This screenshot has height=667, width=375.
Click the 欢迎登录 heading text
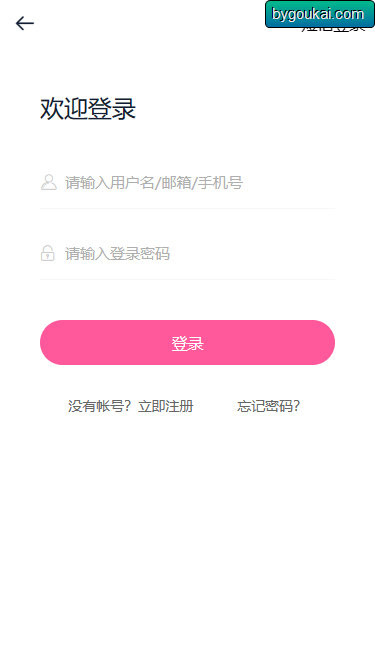pyautogui.click(x=88, y=109)
